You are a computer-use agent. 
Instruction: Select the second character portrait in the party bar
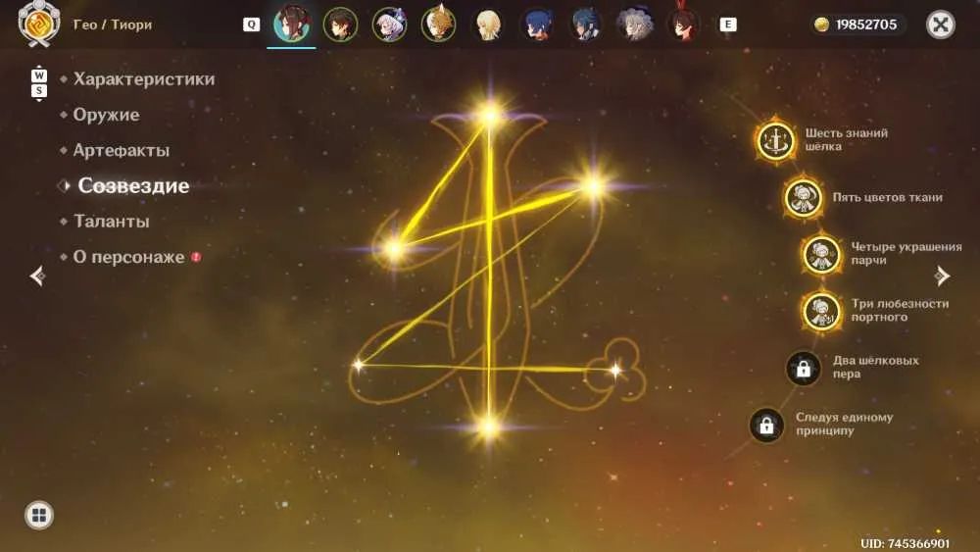341,25
